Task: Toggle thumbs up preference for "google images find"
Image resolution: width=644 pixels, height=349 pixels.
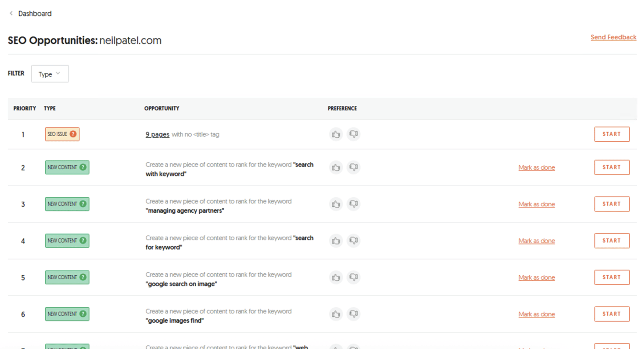Action: tap(336, 314)
